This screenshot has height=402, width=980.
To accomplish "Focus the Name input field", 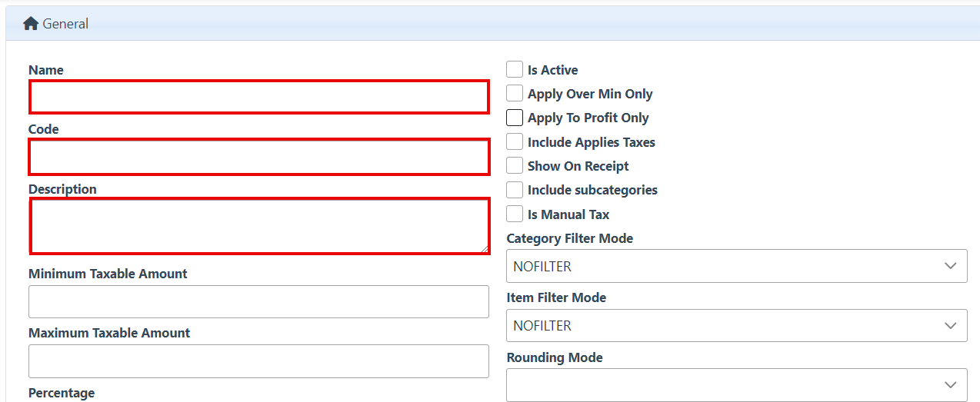I will (258, 97).
